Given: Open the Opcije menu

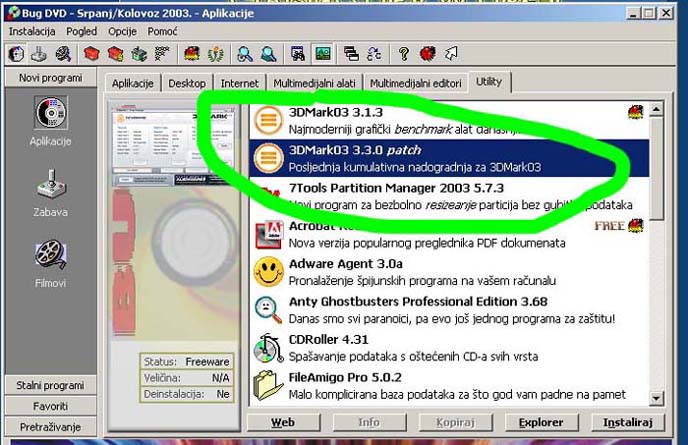Looking at the screenshot, I should point(122,32).
